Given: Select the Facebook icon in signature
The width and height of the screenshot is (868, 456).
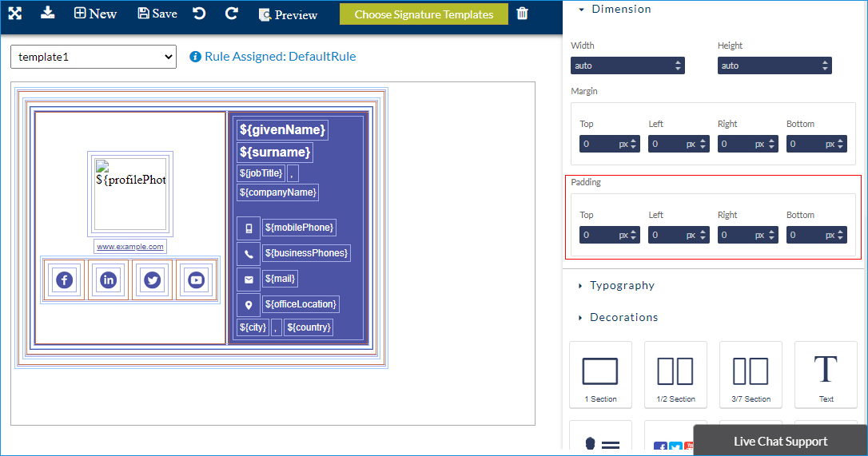Looking at the screenshot, I should (64, 280).
